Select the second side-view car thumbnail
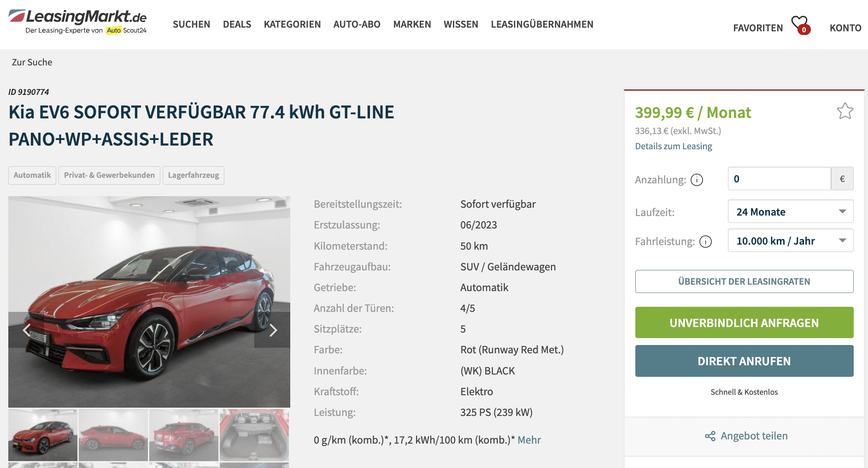Screen dimensions: 868x468 pos(113,435)
